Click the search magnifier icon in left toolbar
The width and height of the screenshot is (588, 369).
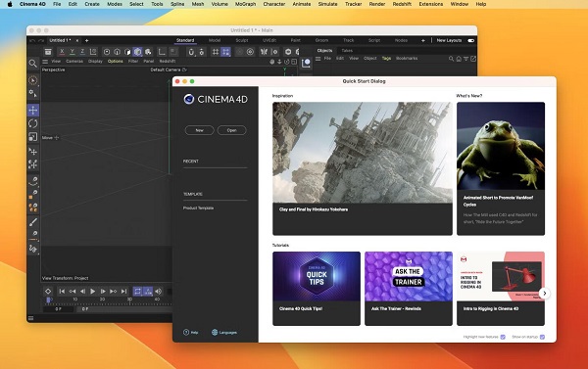pos(33,64)
